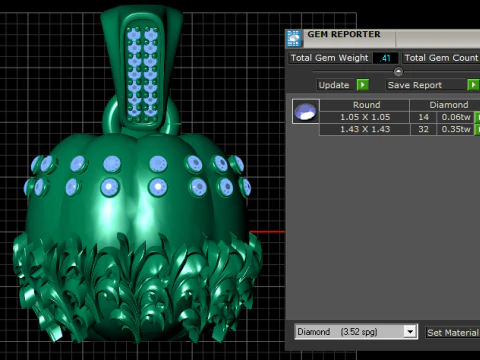Image resolution: width=480 pixels, height=360 pixels.
Task: Click the gem count 32 cell
Action: (423, 129)
